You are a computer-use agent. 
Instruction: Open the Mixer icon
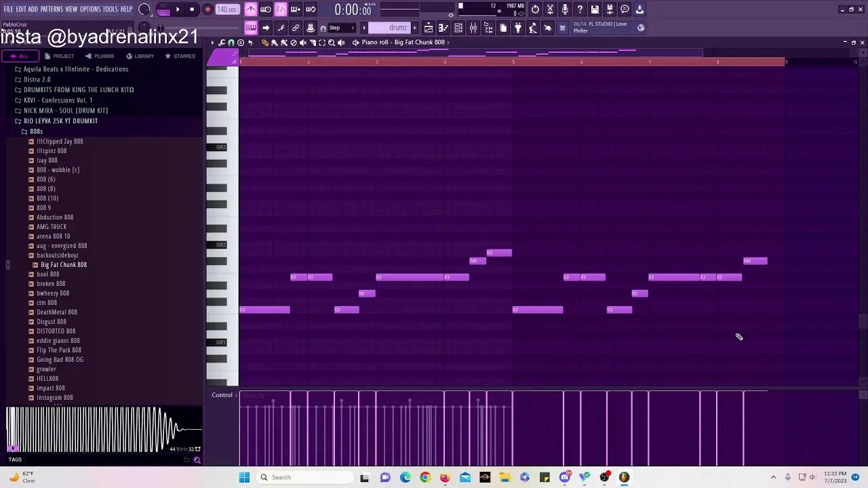473,28
